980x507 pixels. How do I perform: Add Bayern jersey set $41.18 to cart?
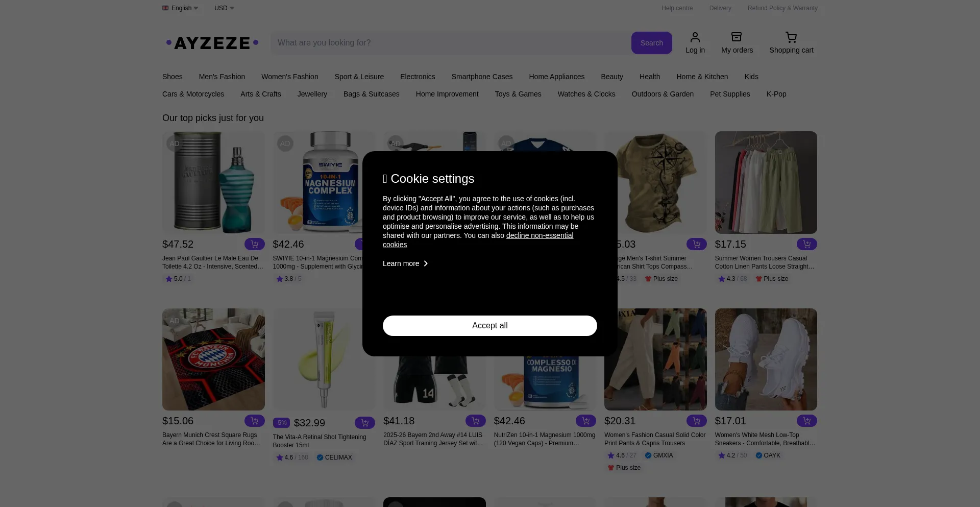point(476,421)
